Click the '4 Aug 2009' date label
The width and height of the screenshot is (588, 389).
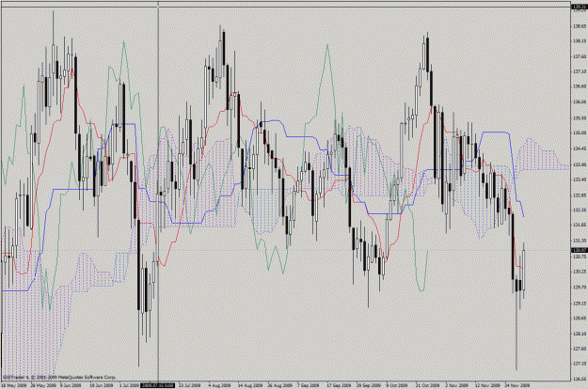pos(220,385)
